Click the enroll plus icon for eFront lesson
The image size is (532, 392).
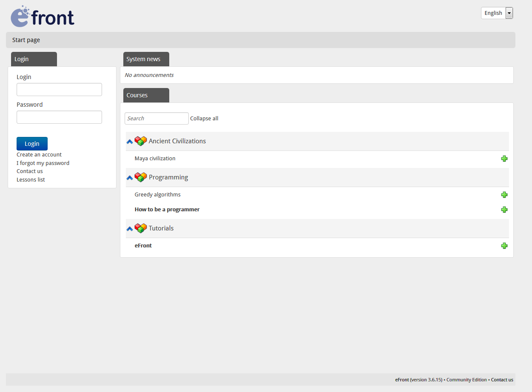click(x=504, y=245)
